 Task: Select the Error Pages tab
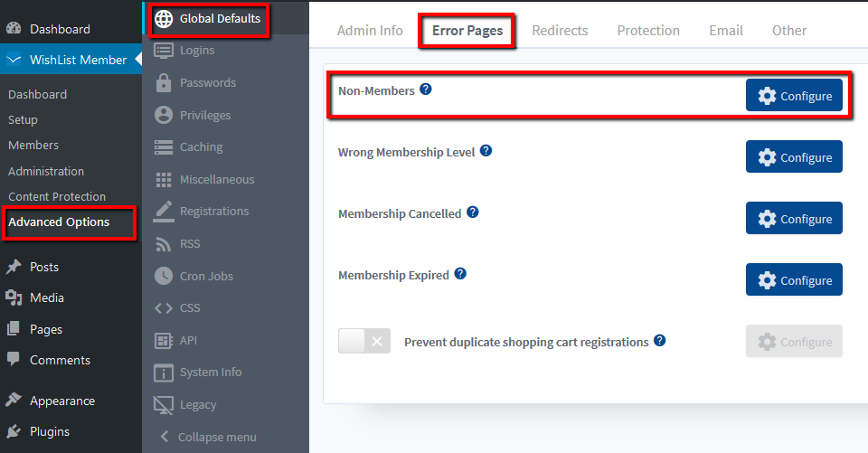pyautogui.click(x=467, y=31)
